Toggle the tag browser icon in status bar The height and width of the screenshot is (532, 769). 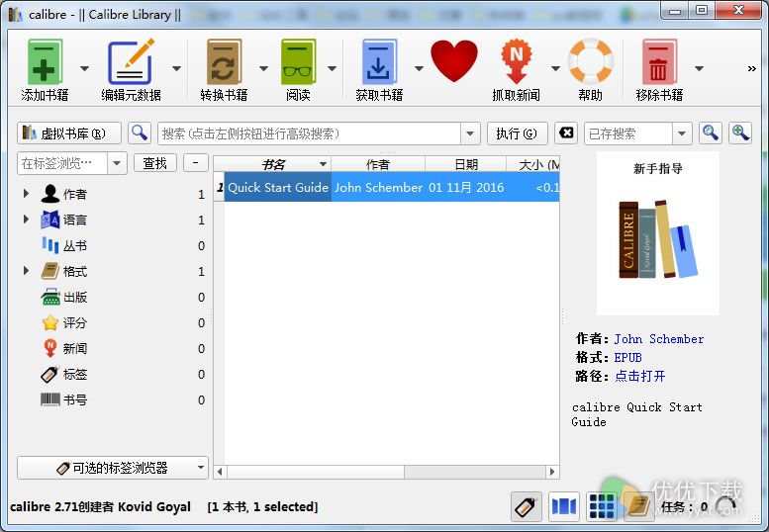[527, 506]
